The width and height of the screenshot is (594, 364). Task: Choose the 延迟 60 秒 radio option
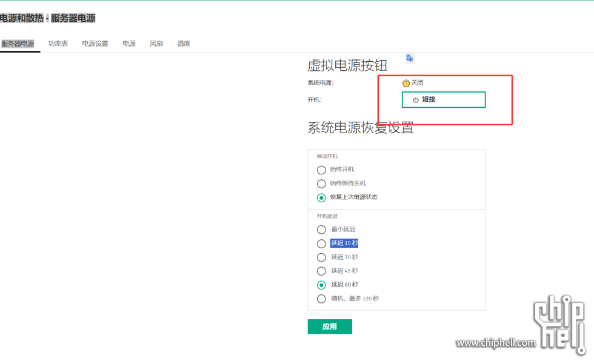click(x=321, y=285)
